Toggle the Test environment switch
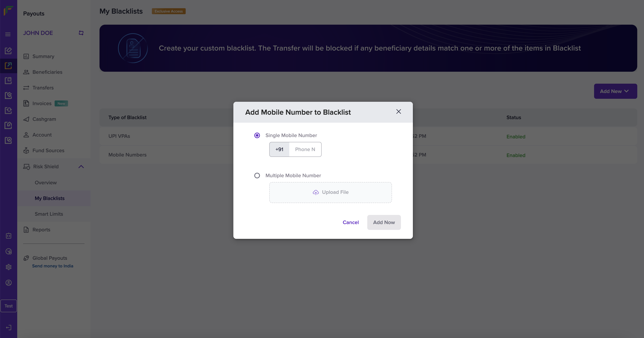Viewport: 644px width, 338px height. click(8, 306)
